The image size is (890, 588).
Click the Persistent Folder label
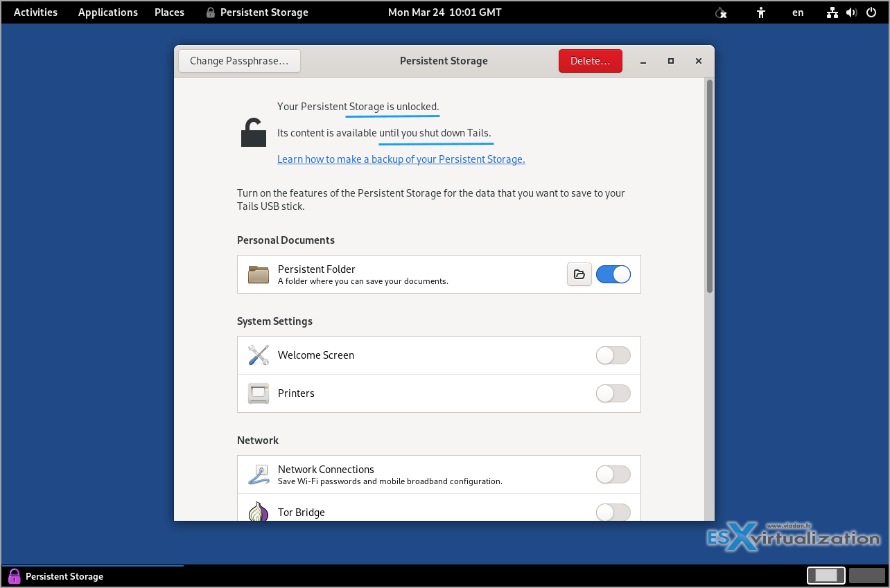(x=317, y=269)
